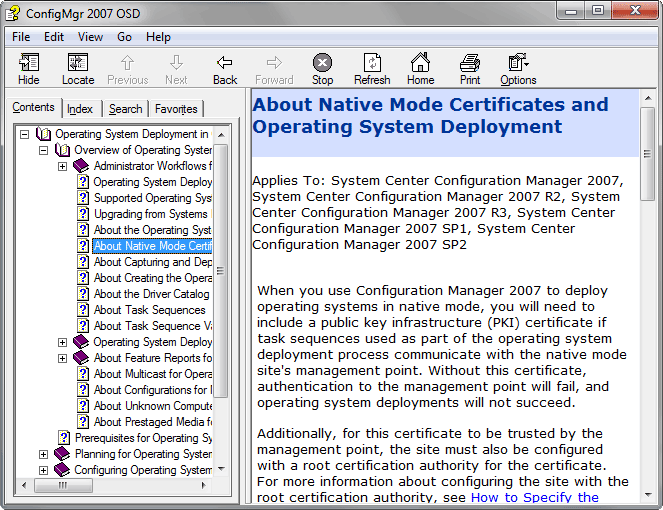This screenshot has width=663, height=510.
Task: Select the About Capturing and Dep topic
Action: [152, 262]
